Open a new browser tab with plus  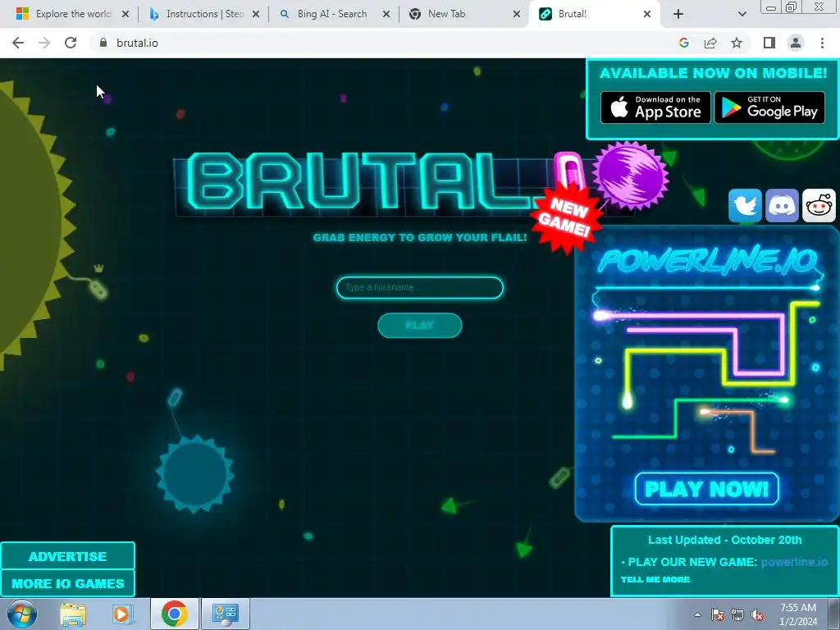[x=678, y=14]
